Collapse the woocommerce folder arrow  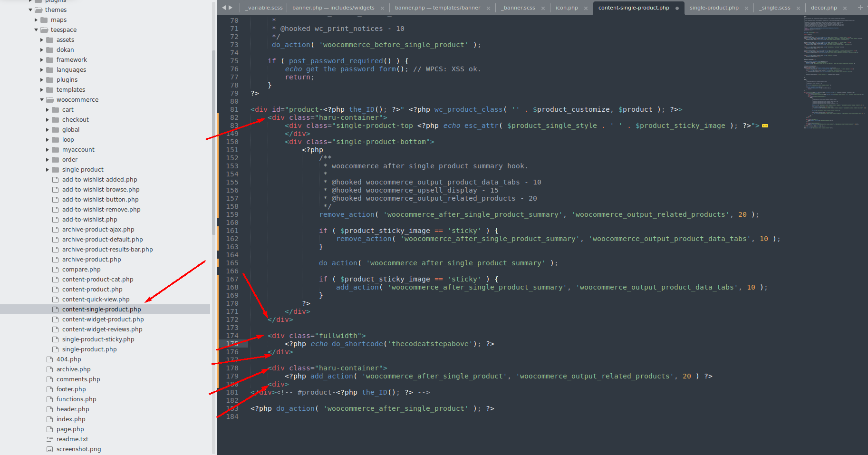point(42,100)
